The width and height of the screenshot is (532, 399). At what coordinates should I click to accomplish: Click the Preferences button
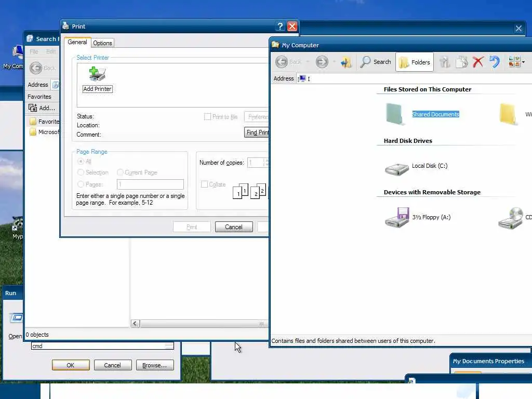pos(257,117)
